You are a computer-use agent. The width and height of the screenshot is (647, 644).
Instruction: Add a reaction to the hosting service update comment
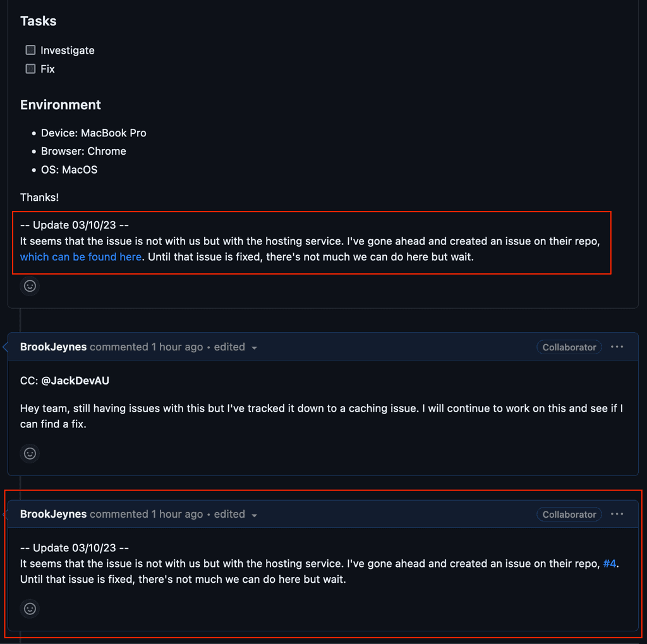point(30,286)
